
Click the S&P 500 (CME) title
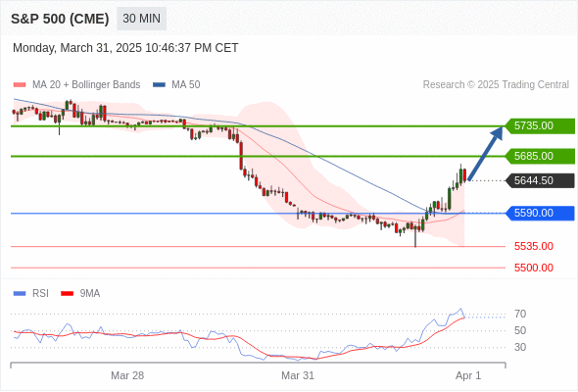point(60,19)
